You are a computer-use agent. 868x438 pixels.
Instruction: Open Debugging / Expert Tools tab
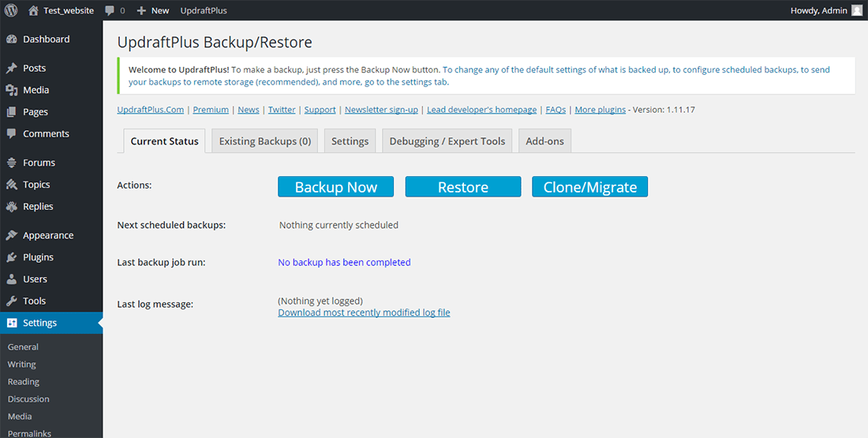click(x=447, y=141)
